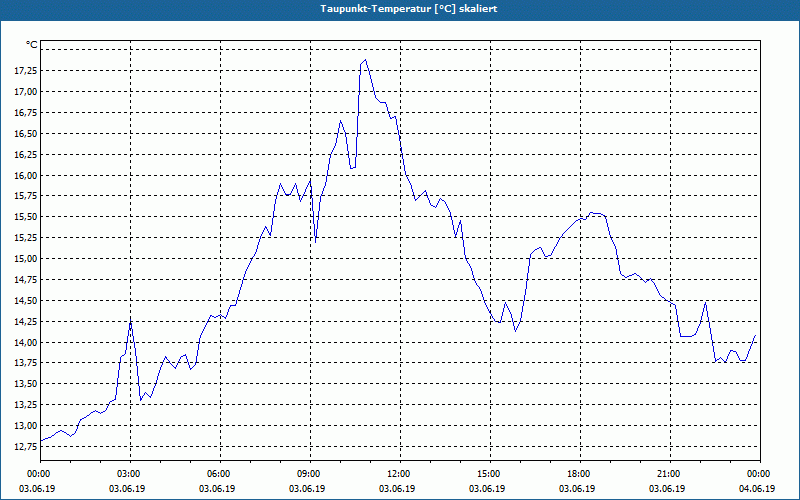Click the chart title 'Taupunkt-Temperatur [°C] skaliert'

[409, 9]
